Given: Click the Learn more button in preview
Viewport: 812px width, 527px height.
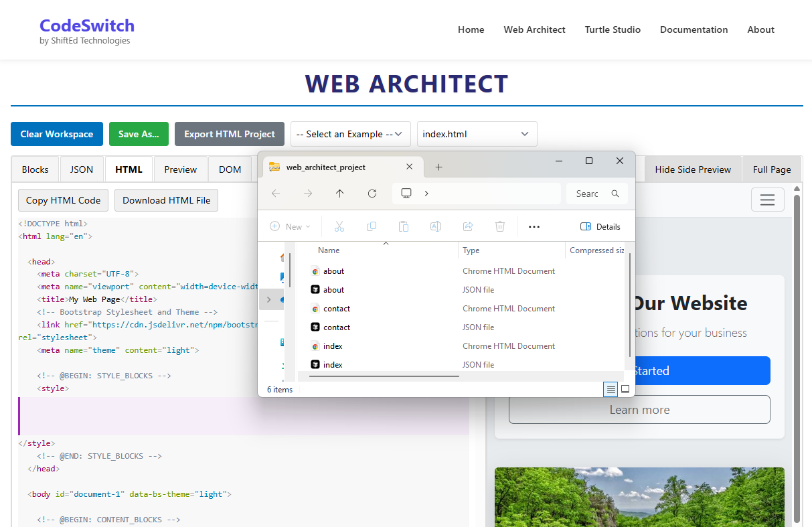Looking at the screenshot, I should click(639, 410).
